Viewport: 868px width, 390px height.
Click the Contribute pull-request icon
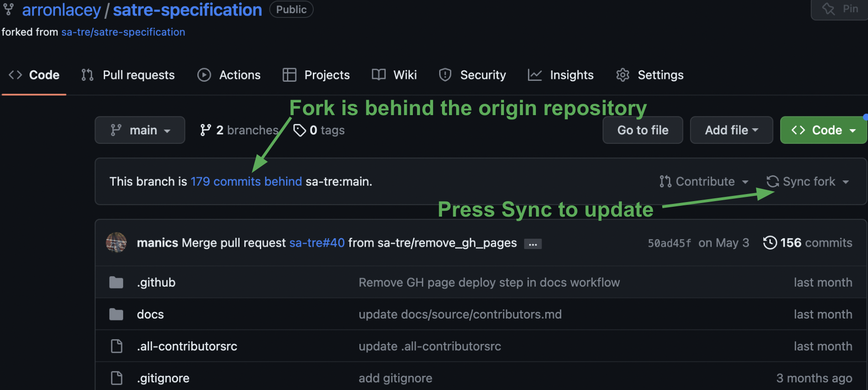(x=665, y=181)
